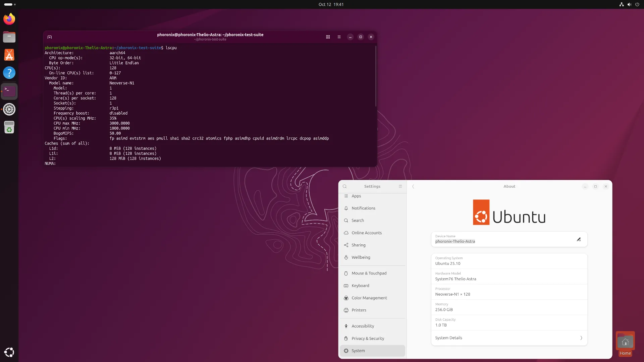Image resolution: width=644 pixels, height=362 pixels.
Task: Open Ubuntu App Center from dock
Action: [x=9, y=55]
